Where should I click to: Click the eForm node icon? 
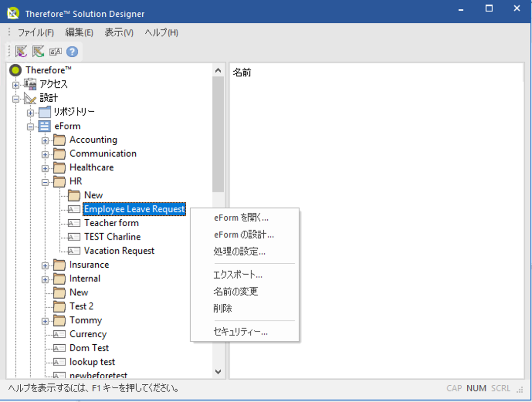[x=44, y=126]
